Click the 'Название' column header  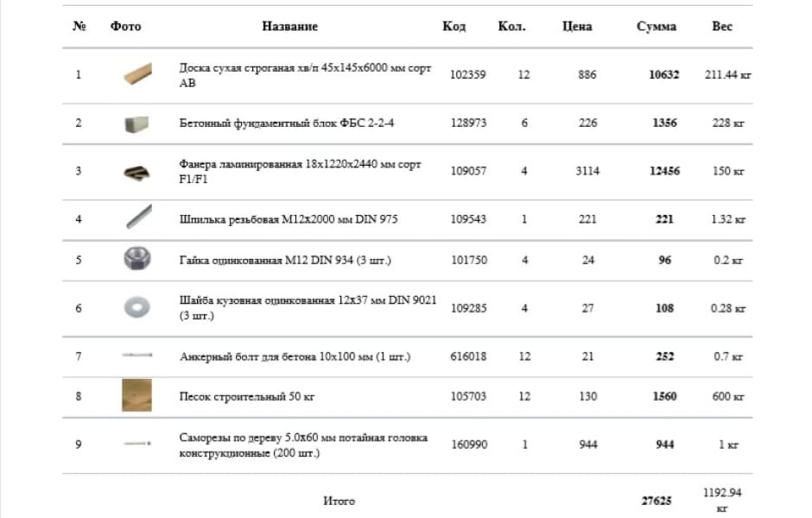[289, 27]
